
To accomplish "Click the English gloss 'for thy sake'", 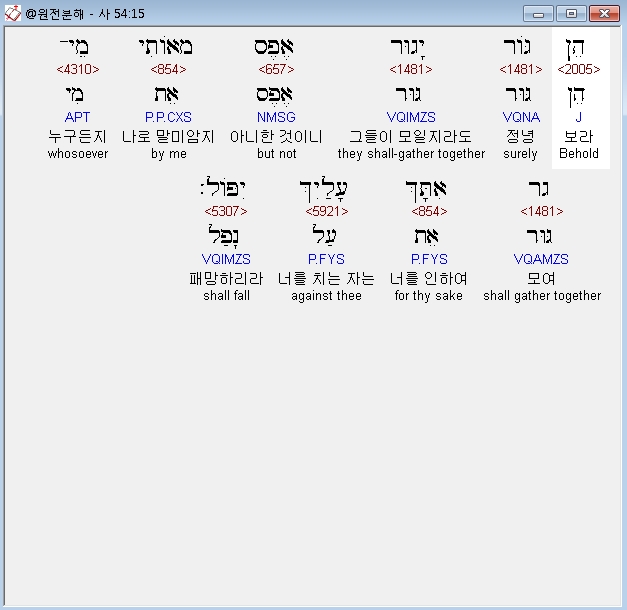I will tap(429, 296).
